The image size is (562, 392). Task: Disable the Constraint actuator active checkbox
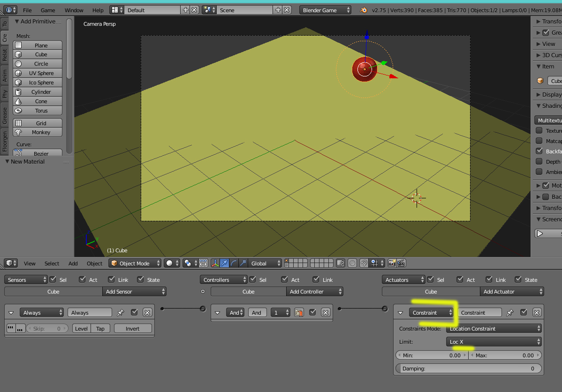click(524, 312)
